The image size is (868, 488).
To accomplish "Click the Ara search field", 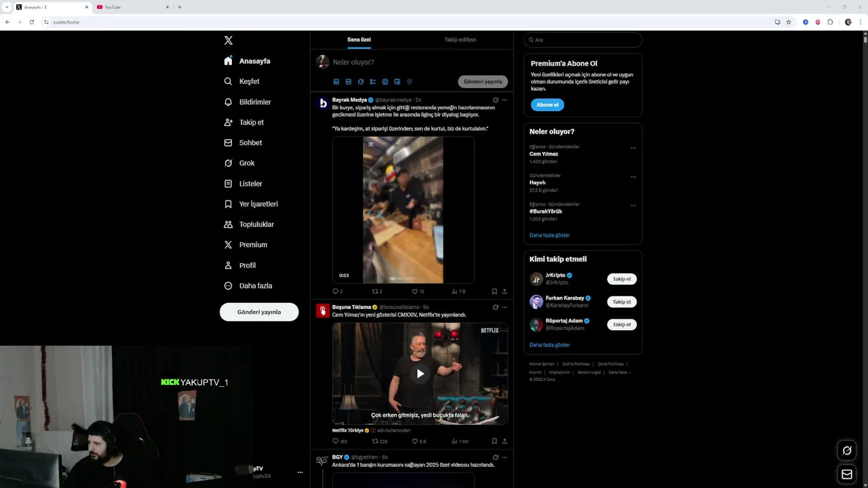I will pyautogui.click(x=583, y=40).
